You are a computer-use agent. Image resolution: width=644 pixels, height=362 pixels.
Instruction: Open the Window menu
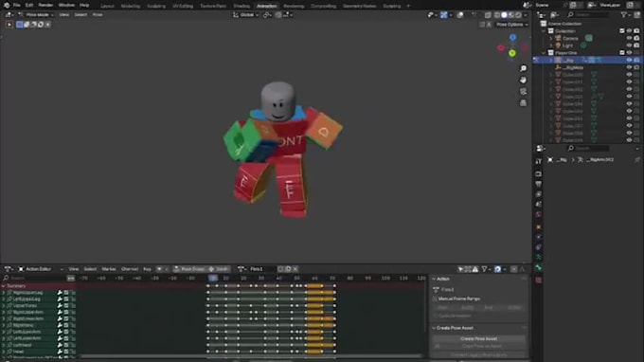tap(66, 6)
